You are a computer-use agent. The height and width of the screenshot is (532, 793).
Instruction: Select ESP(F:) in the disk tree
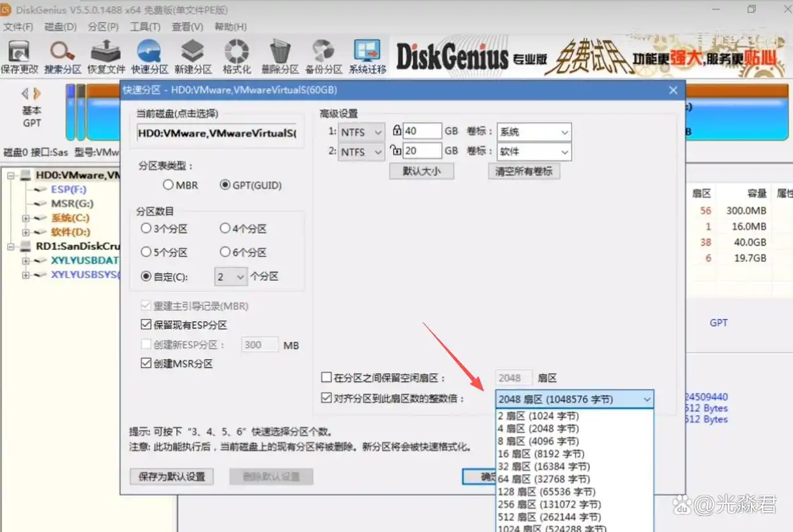(68, 189)
